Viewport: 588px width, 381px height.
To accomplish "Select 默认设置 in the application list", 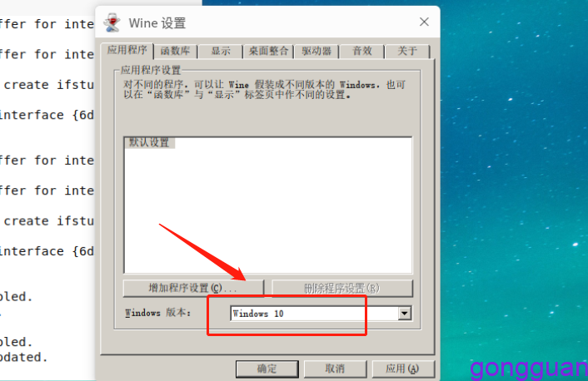I will pyautogui.click(x=149, y=142).
